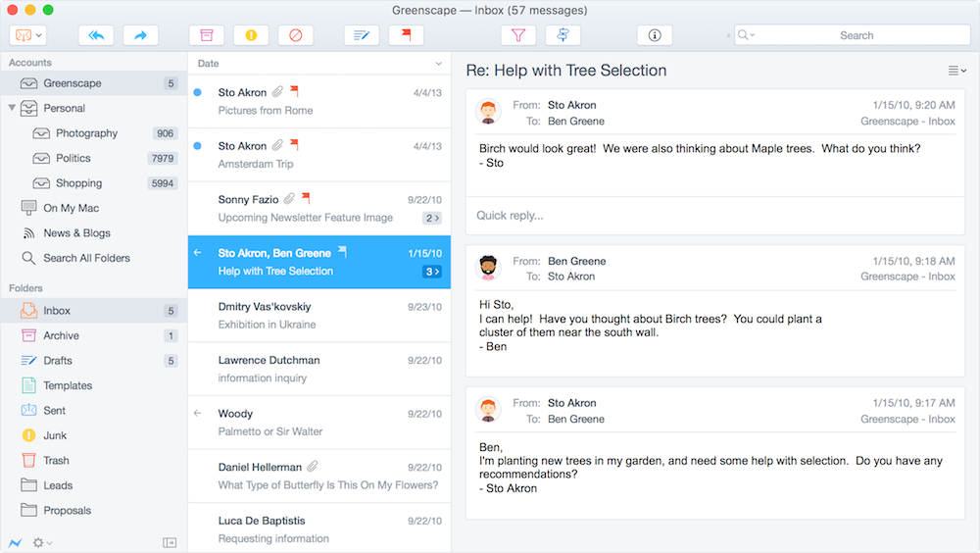Click Search All Folders in sidebar

click(x=86, y=258)
